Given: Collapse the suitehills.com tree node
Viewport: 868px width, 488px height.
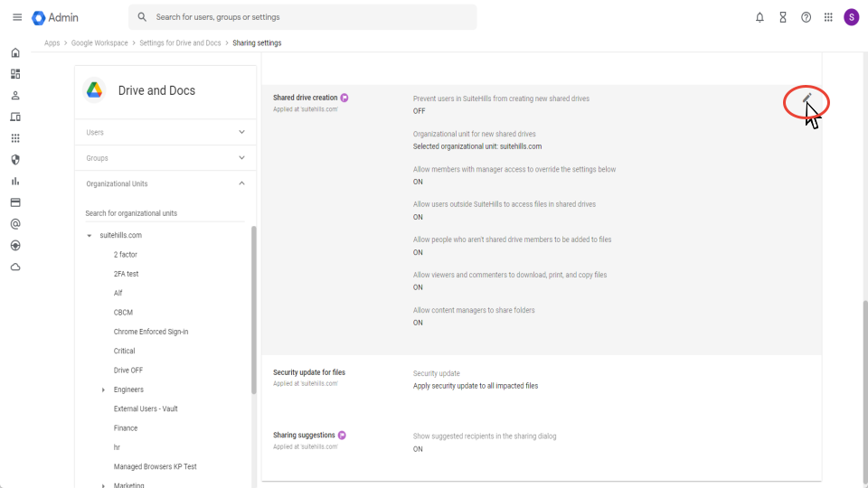Looking at the screenshot, I should [90, 236].
